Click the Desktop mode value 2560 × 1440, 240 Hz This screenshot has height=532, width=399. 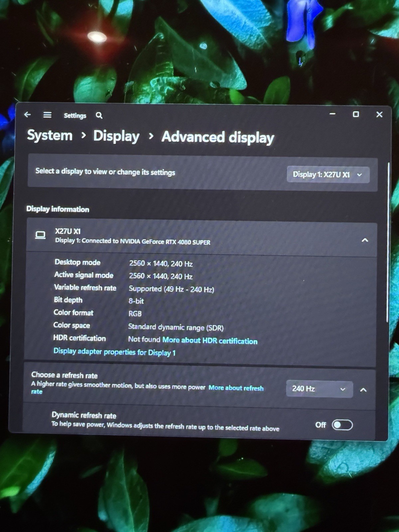[161, 264]
